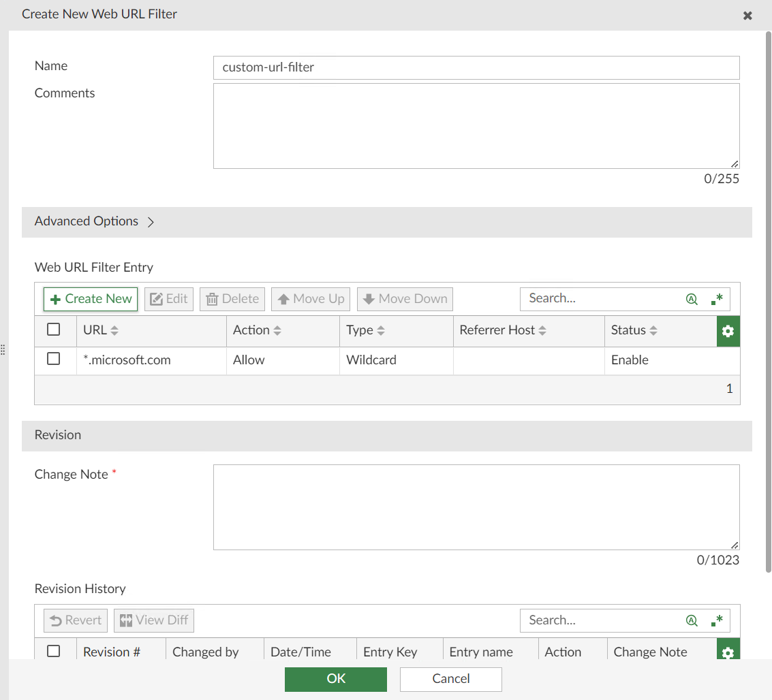Check the *.microsoft.com row checkbox
The width and height of the screenshot is (772, 700).
[x=54, y=359]
